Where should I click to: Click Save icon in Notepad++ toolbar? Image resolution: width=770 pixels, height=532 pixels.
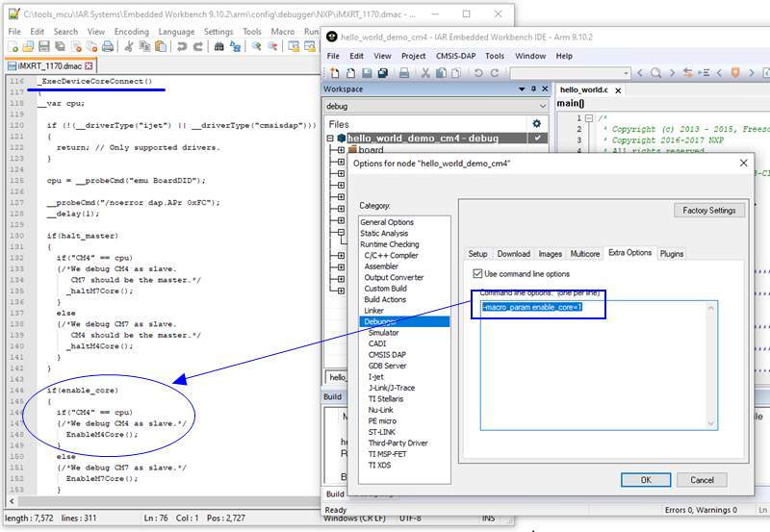pyautogui.click(x=44, y=46)
